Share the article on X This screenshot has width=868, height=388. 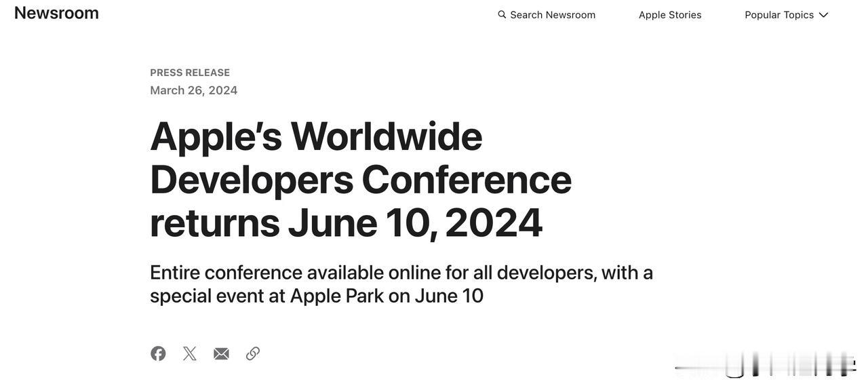pyautogui.click(x=190, y=353)
